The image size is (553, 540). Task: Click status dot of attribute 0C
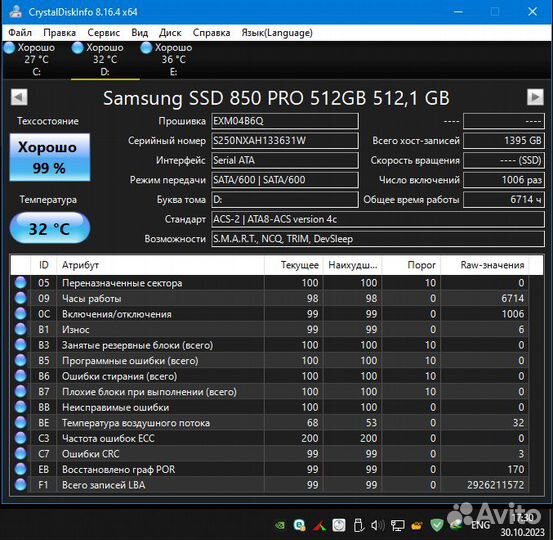click(20, 314)
